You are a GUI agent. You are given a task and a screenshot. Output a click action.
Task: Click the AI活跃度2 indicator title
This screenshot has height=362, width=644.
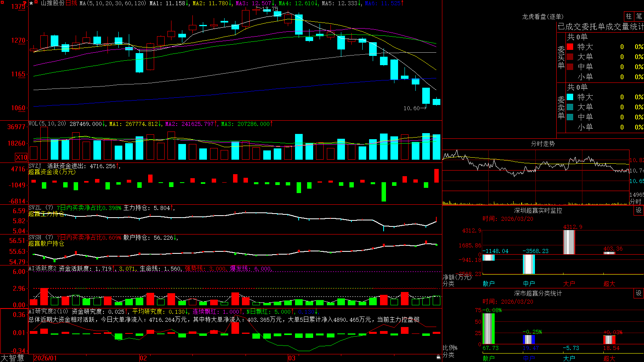(42, 268)
